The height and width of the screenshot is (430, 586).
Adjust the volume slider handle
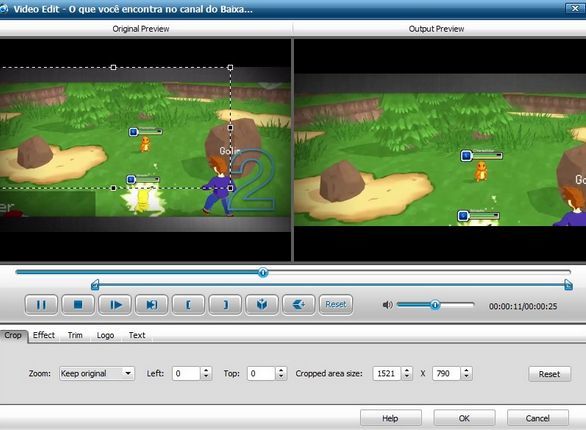pyautogui.click(x=435, y=305)
